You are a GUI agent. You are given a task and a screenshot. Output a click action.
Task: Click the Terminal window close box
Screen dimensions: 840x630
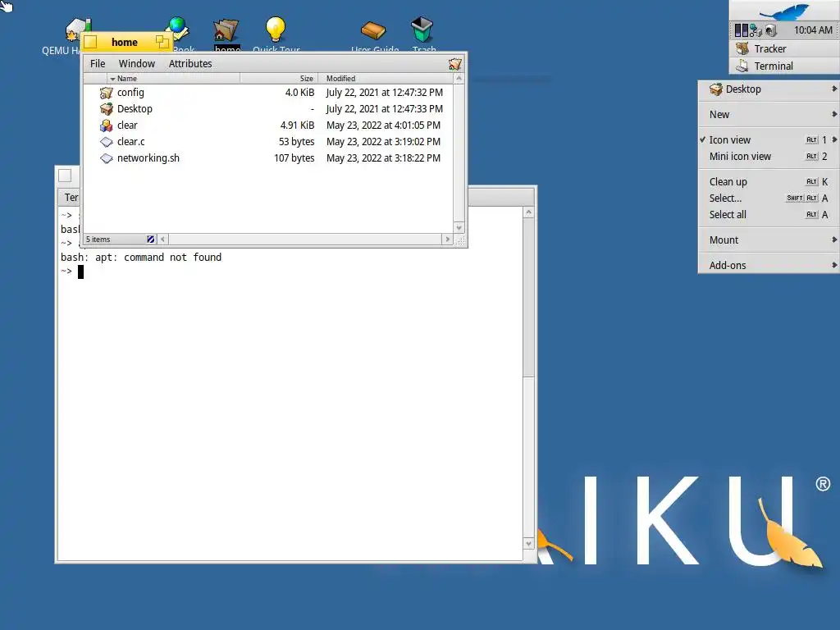[65, 176]
